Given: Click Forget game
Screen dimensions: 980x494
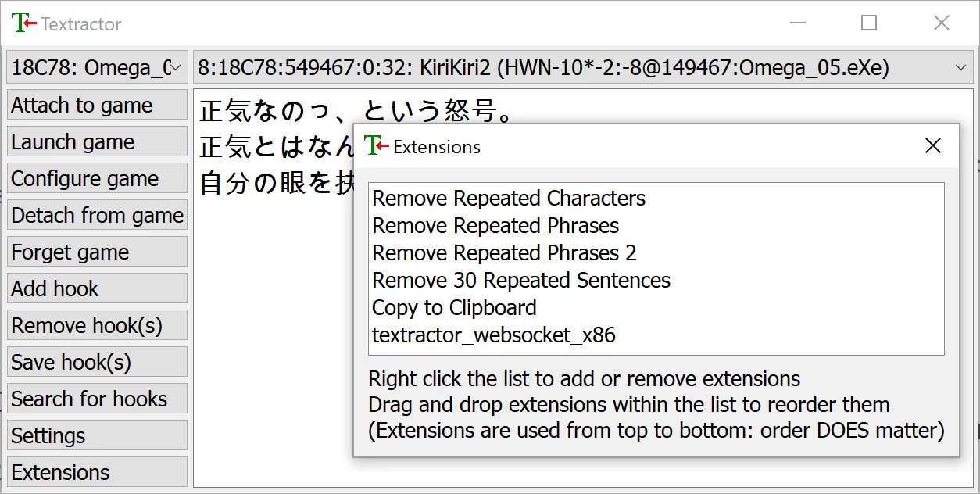Looking at the screenshot, I should 80,252.
